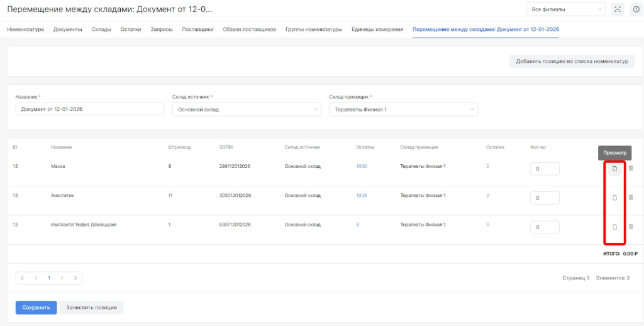Screen dimensions: 644x326
Task: Click the blue Сохранить button
Action: pos(36,308)
